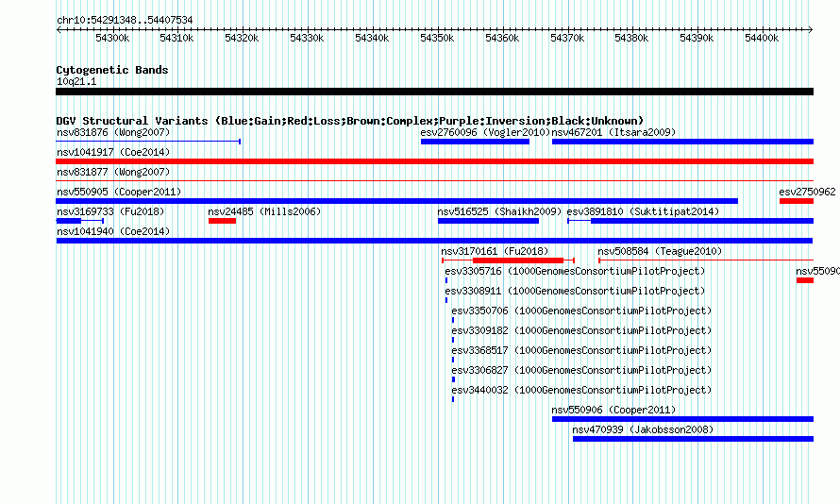Click the thick red bar of nsv3170161 (Fu2018)
The width and height of the screenshot is (840, 504).
(x=518, y=260)
